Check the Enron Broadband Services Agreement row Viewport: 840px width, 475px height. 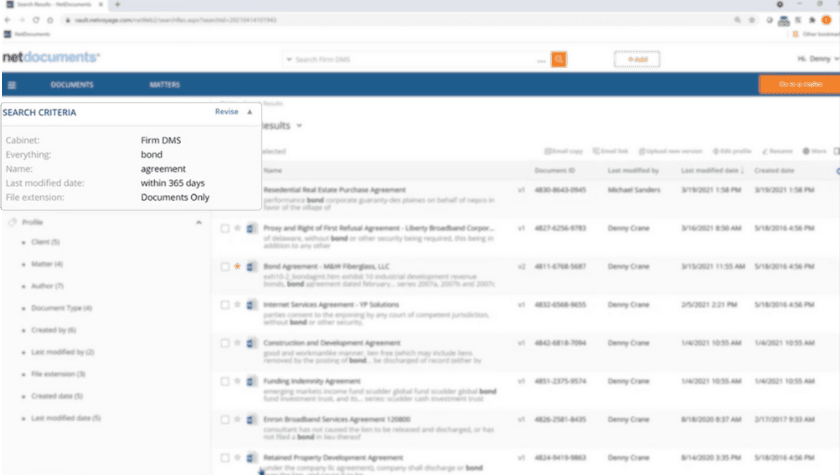point(225,420)
